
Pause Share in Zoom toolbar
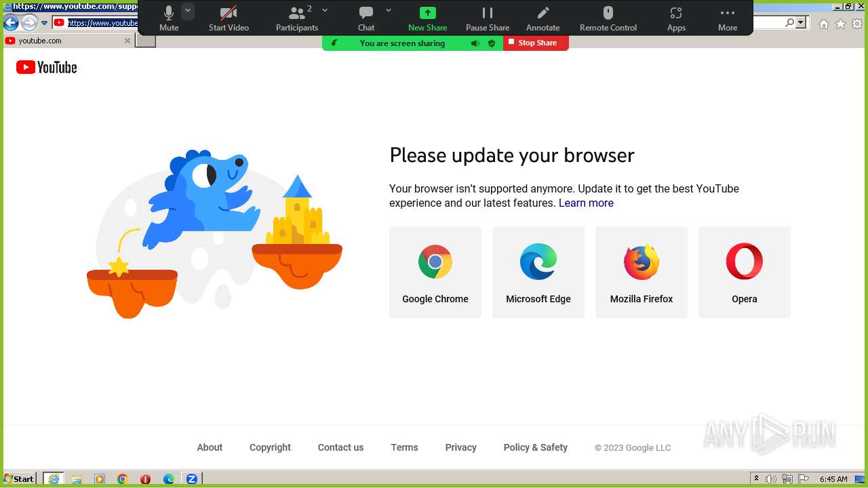tap(488, 18)
